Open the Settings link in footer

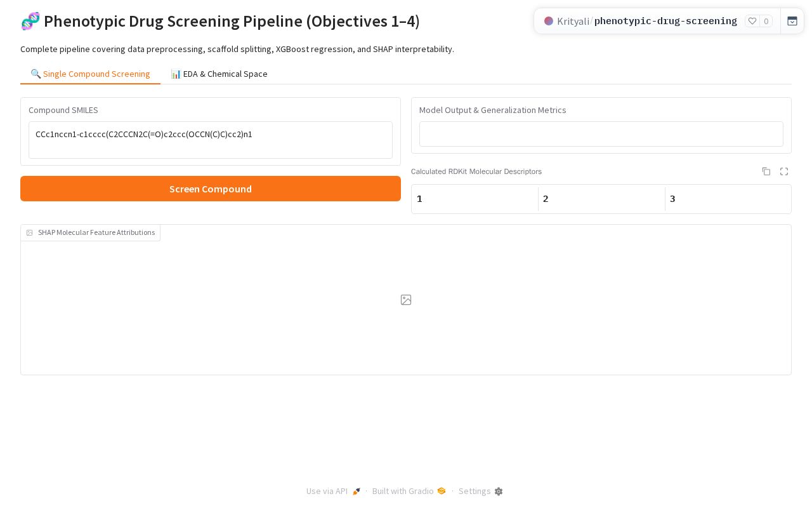point(481,491)
